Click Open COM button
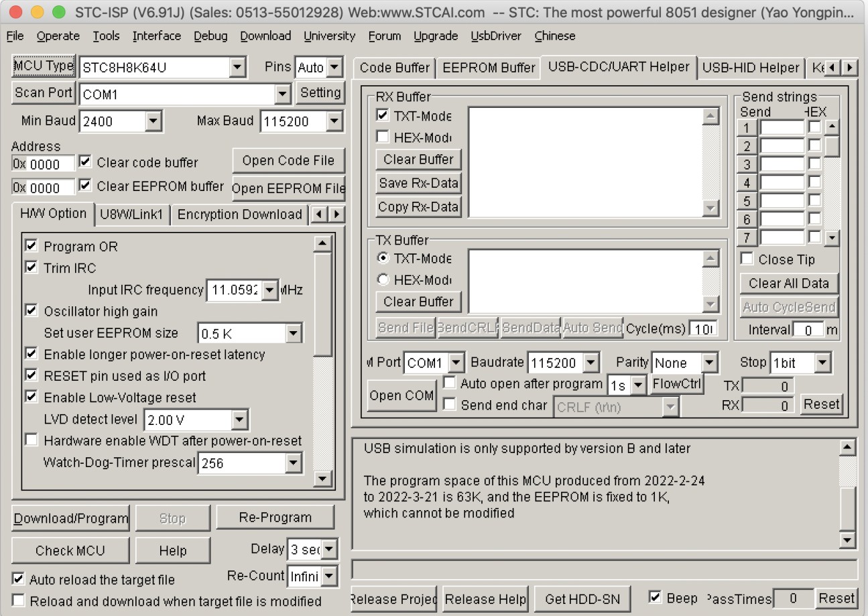 [401, 395]
